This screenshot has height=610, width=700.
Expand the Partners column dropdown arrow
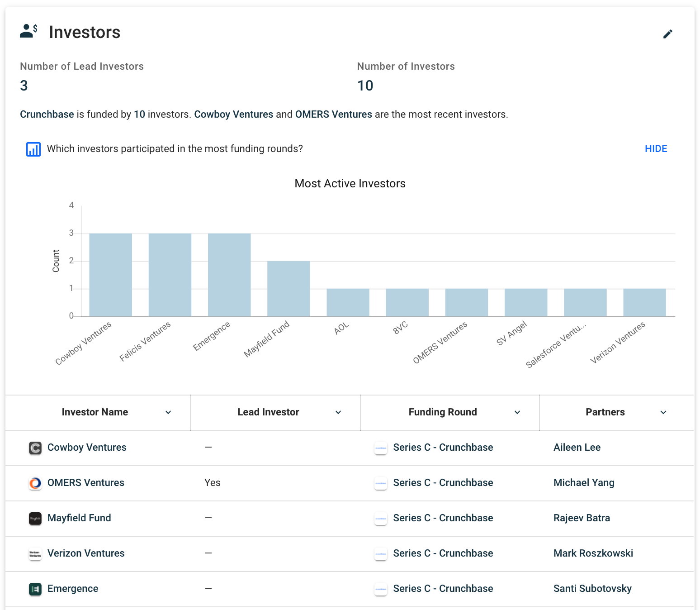663,412
